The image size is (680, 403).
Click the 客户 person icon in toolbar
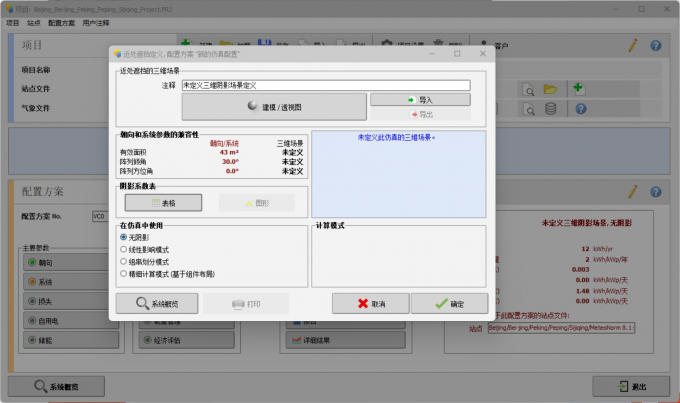point(484,43)
